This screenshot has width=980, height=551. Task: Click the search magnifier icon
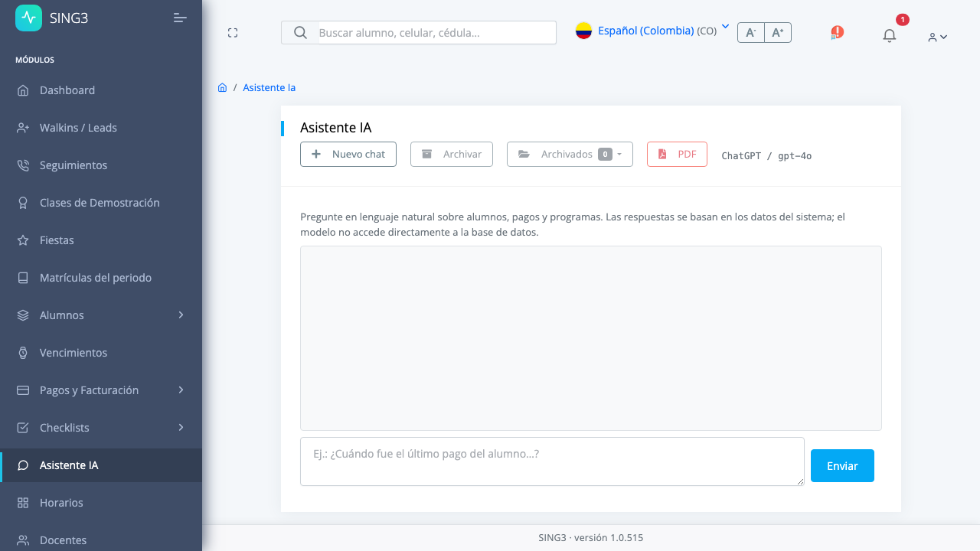pos(300,32)
